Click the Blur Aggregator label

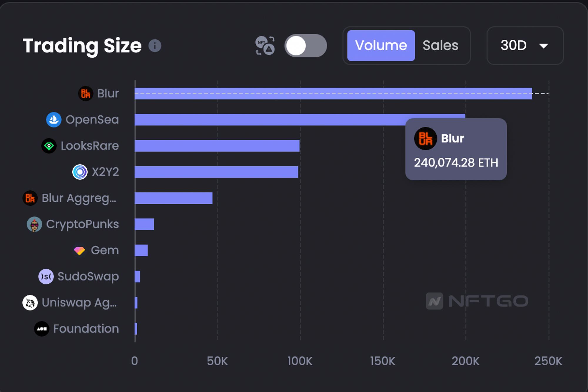coord(79,198)
